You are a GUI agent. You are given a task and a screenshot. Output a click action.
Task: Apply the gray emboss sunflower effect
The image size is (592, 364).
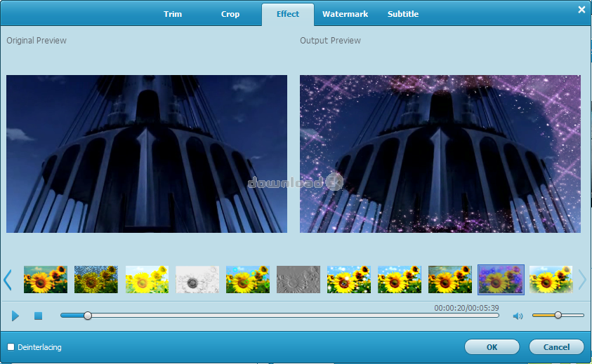coord(298,280)
